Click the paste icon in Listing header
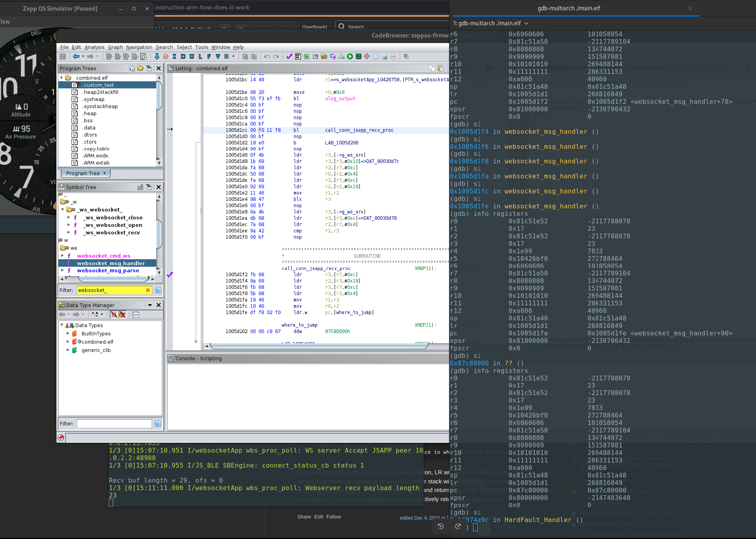This screenshot has height=539, width=756. coord(441,68)
